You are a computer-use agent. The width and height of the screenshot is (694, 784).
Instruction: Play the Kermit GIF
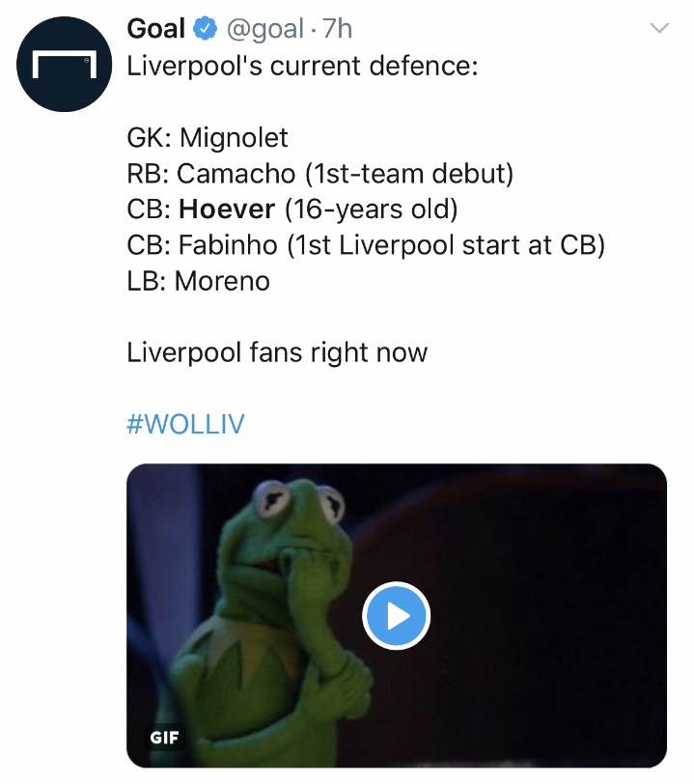396,616
